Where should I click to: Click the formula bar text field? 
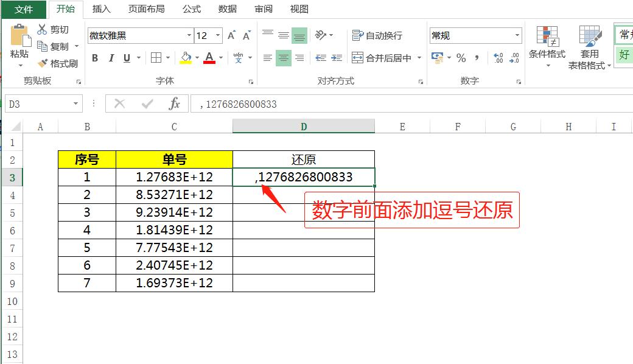412,104
